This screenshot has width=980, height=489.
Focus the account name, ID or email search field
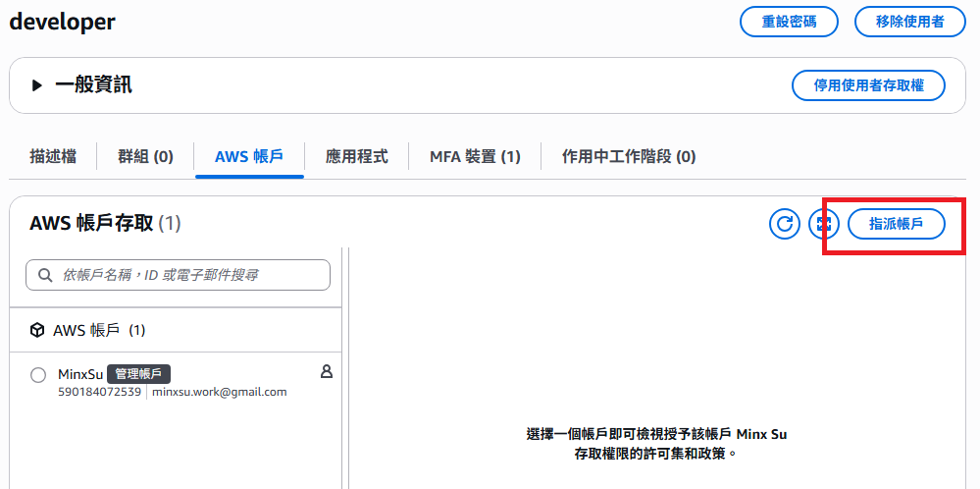point(179,275)
